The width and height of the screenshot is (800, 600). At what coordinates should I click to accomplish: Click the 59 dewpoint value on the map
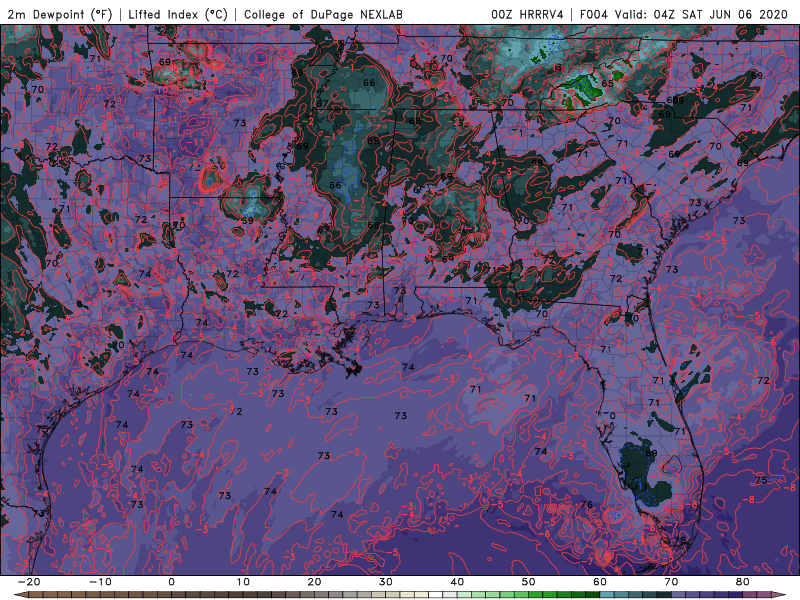247,220
